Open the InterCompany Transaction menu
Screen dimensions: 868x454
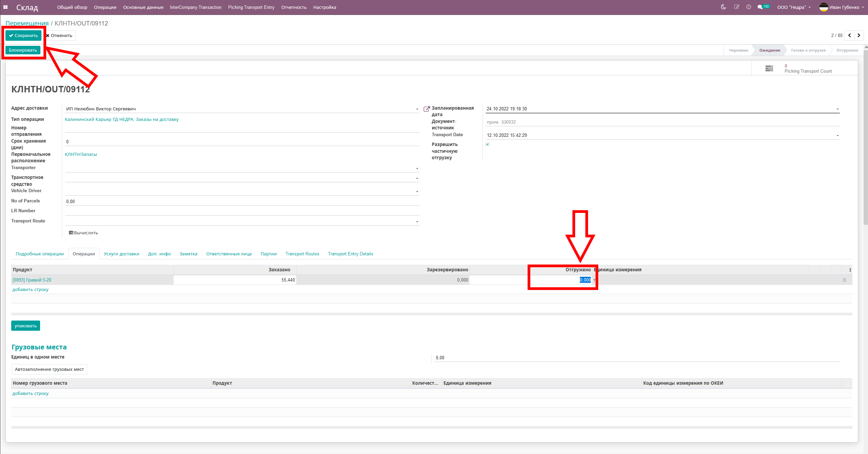tap(196, 7)
